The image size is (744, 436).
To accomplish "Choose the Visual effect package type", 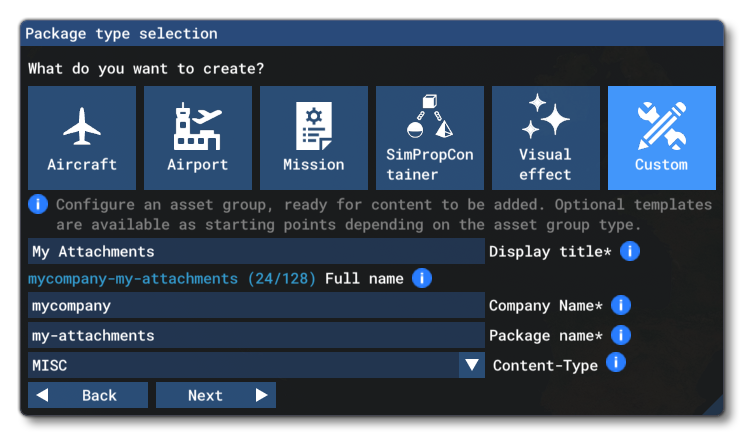I will tap(546, 138).
